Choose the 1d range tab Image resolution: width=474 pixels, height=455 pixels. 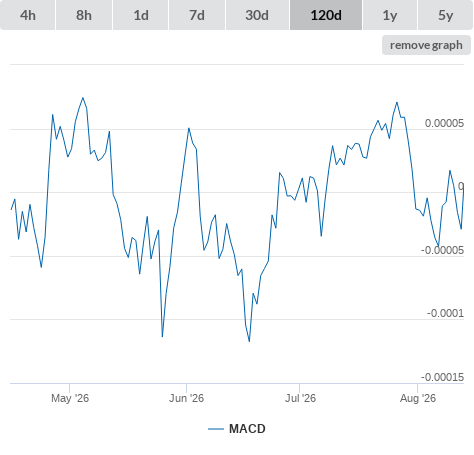pyautogui.click(x=141, y=15)
